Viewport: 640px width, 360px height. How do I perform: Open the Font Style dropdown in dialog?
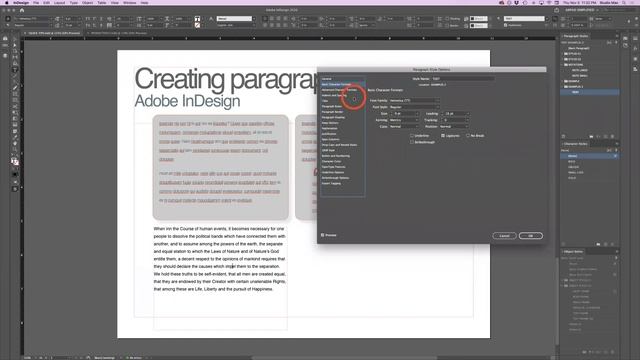[x=414, y=107]
